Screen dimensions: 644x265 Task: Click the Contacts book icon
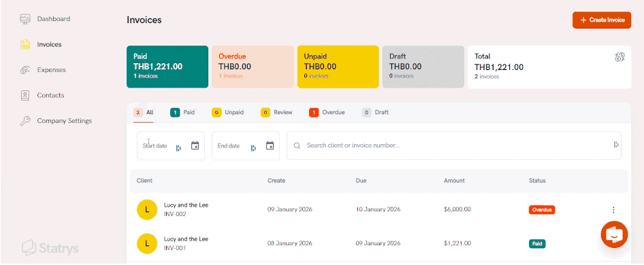[25, 95]
